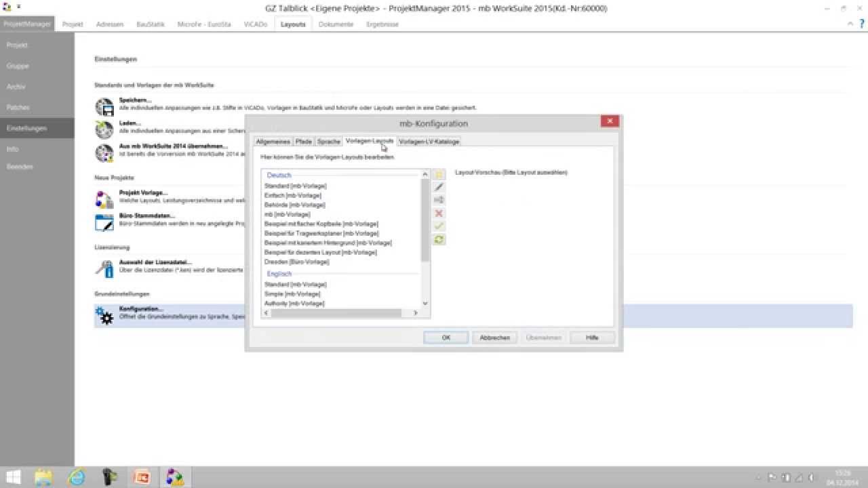The width and height of the screenshot is (868, 488).
Task: Click the Hilfe button
Action: click(592, 338)
